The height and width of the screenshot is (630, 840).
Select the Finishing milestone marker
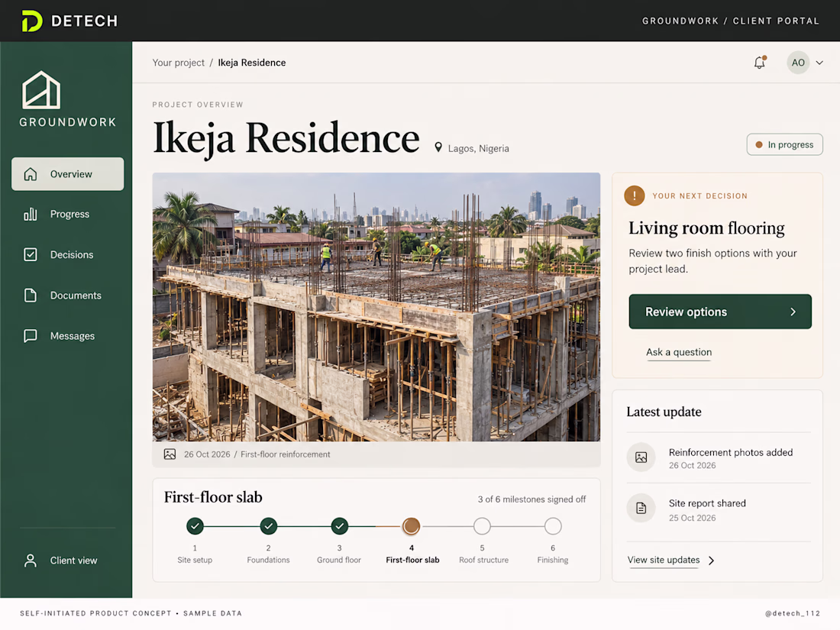(x=553, y=526)
